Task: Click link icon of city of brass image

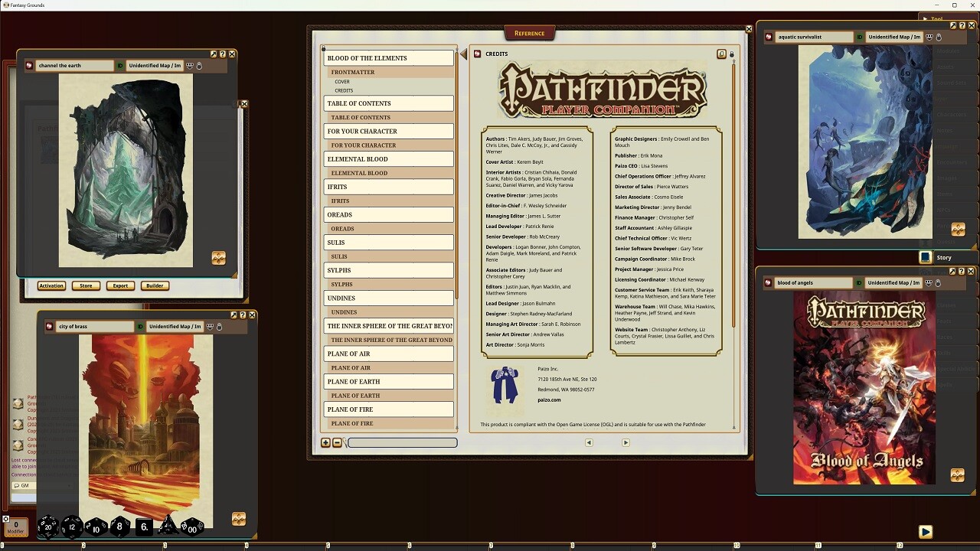Action: click(x=50, y=327)
